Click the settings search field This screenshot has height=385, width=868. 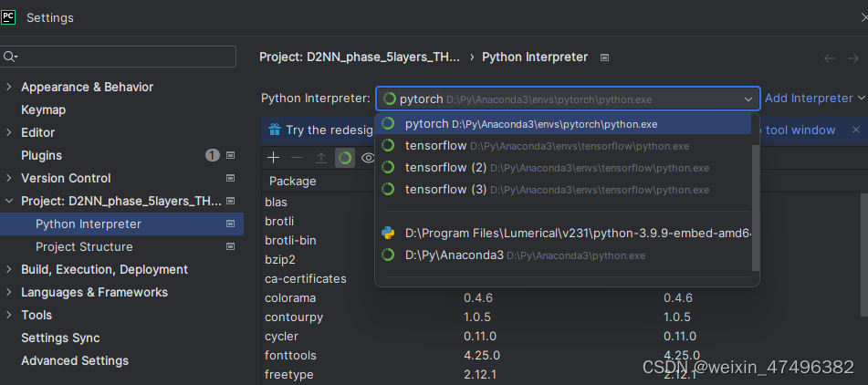(x=123, y=57)
